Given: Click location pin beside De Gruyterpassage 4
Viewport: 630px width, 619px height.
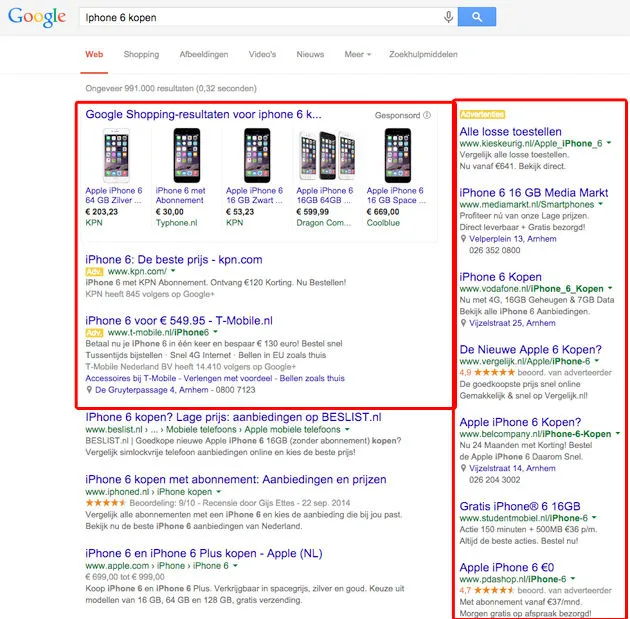Looking at the screenshot, I should click(89, 390).
